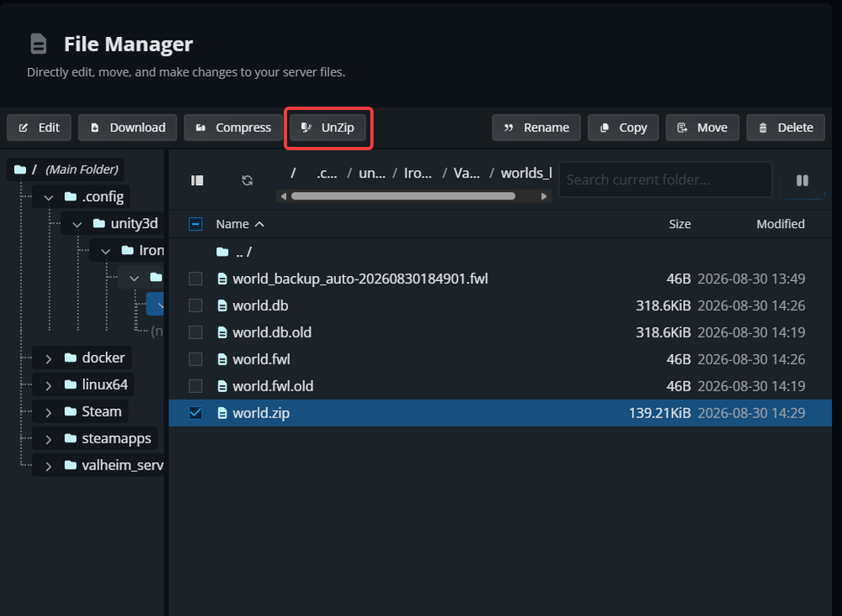Check the world.db.old checkbox
Viewport: 842px width, 616px height.
click(195, 332)
